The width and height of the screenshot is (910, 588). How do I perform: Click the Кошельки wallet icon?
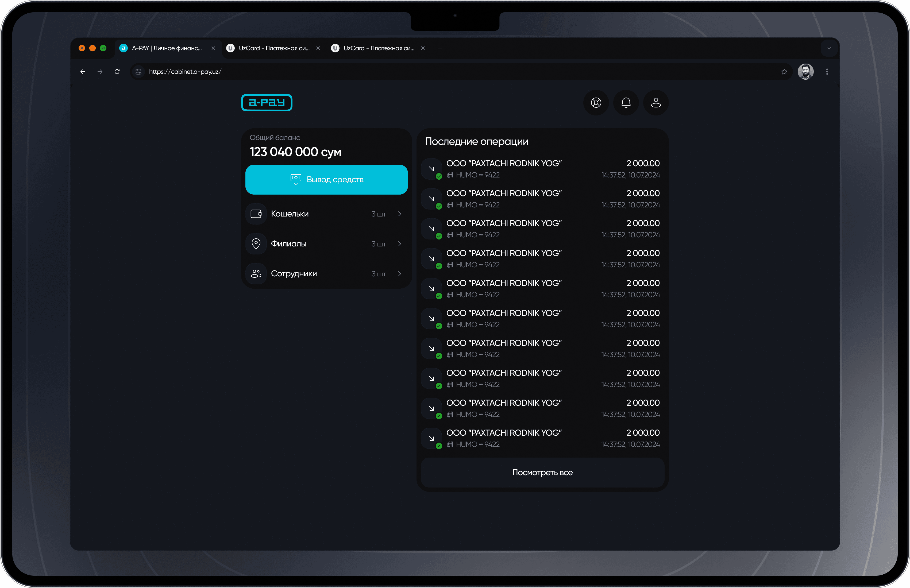click(256, 214)
